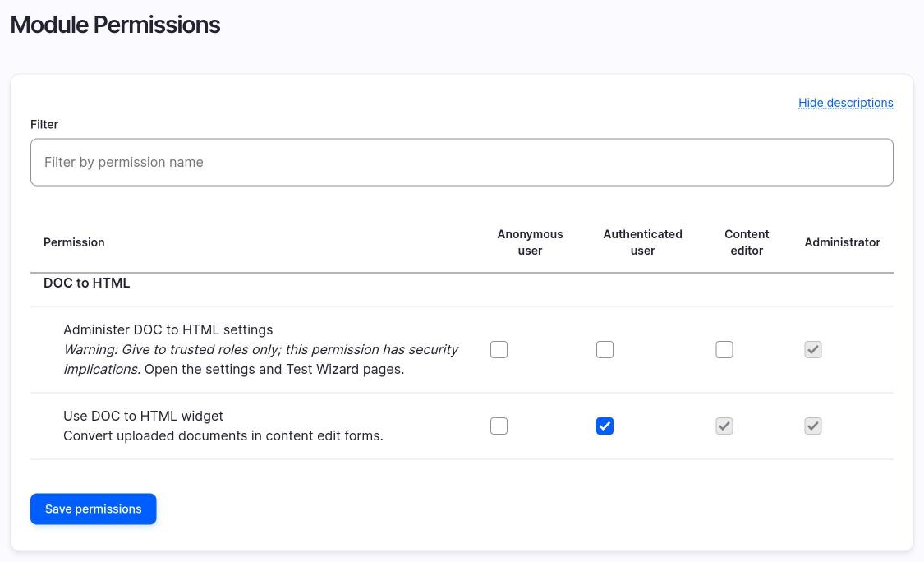Click the Content editor column header
Viewport: 924px width, 562px height.
click(x=747, y=242)
